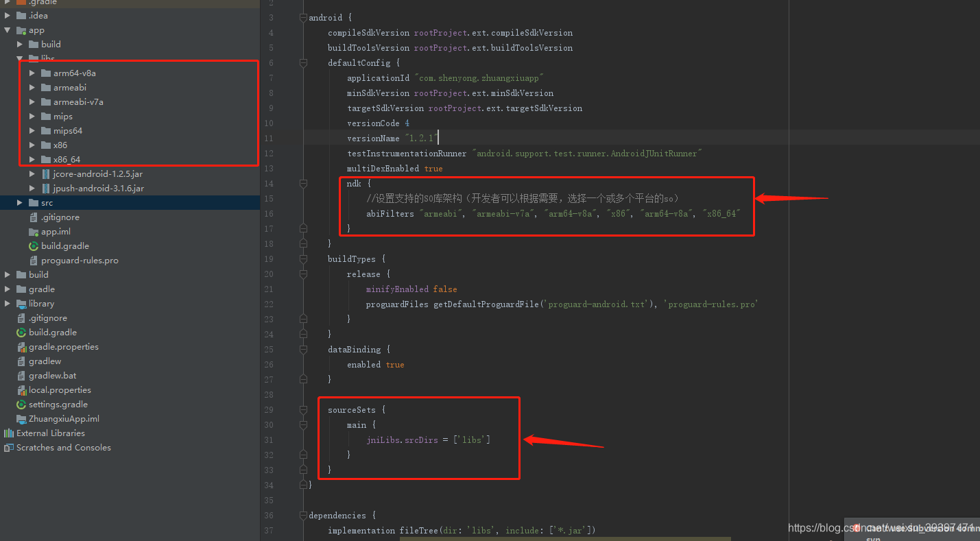
Task: Expand the armeabi-v7a folder arrow
Action: [x=32, y=101]
